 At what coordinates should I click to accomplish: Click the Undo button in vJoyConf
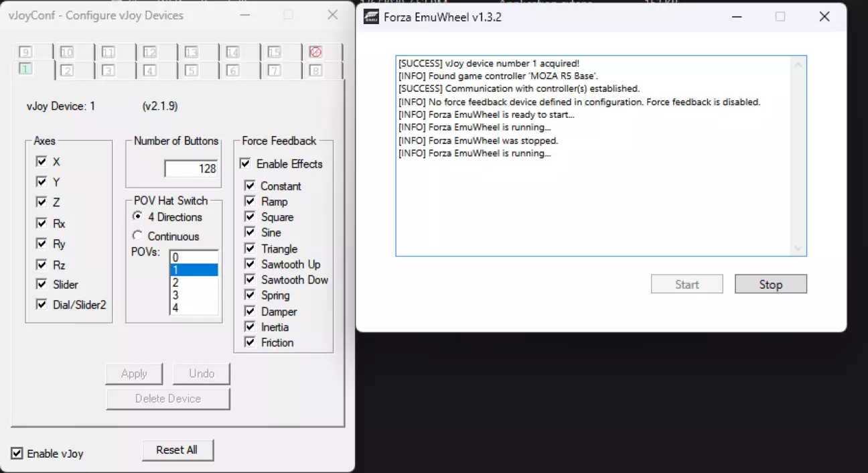tap(202, 374)
